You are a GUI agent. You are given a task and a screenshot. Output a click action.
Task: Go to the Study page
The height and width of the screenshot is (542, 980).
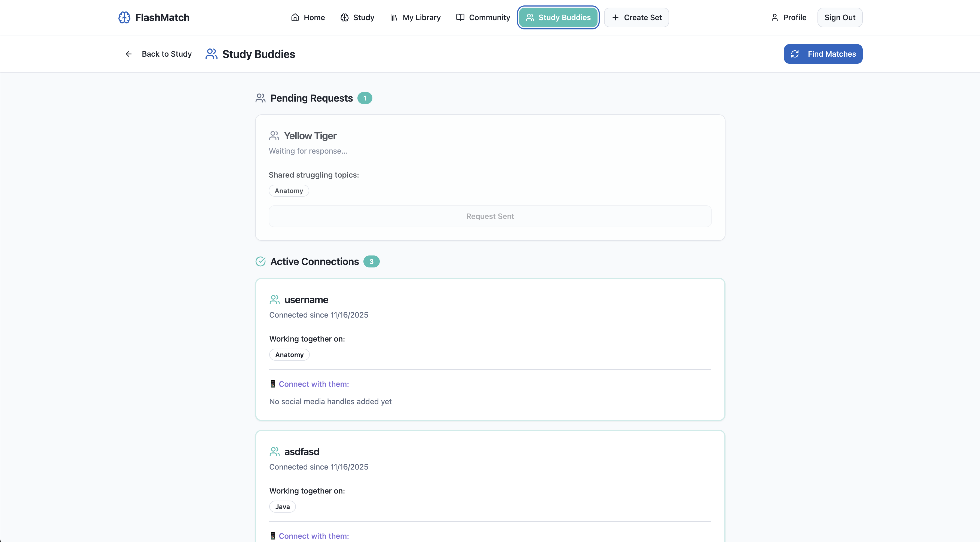pos(357,17)
